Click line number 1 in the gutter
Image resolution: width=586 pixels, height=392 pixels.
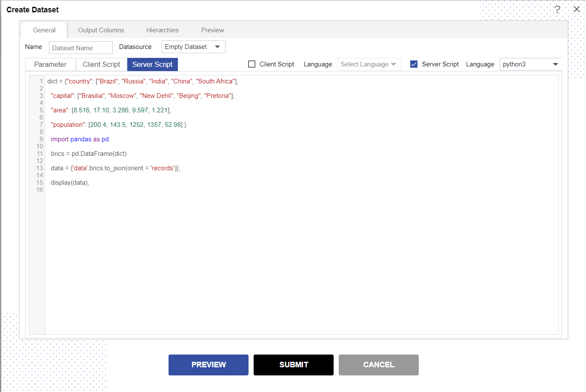[41, 81]
